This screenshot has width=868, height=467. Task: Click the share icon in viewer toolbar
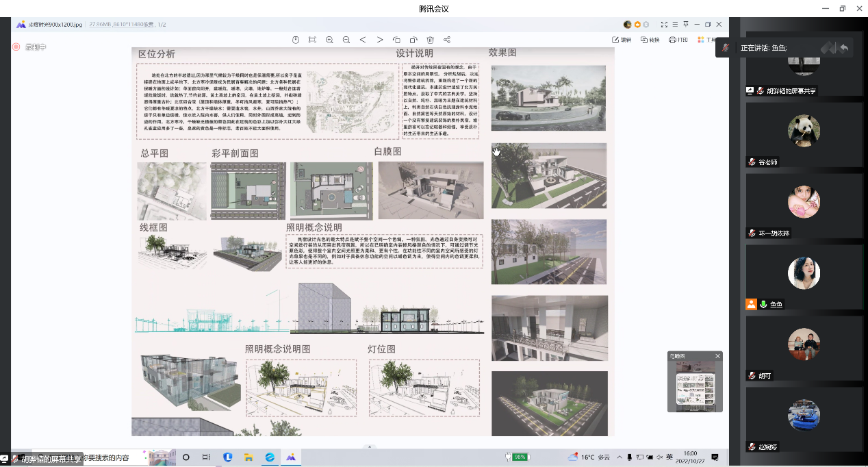(447, 40)
